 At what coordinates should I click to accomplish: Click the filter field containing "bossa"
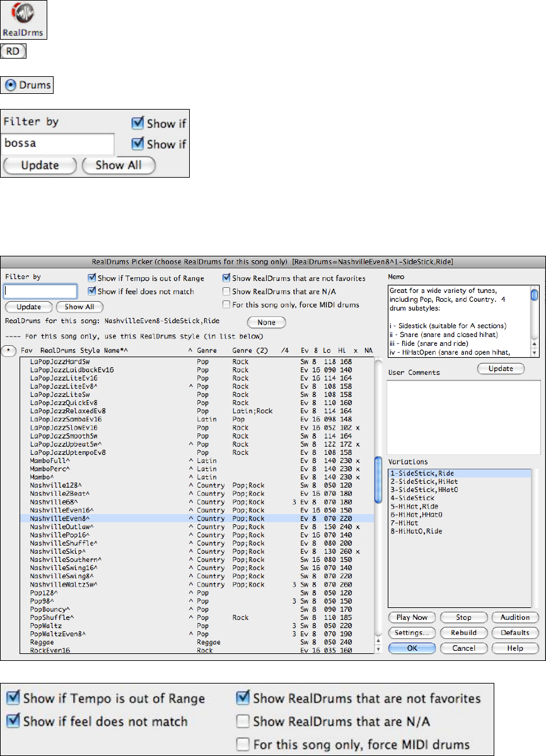(58, 144)
